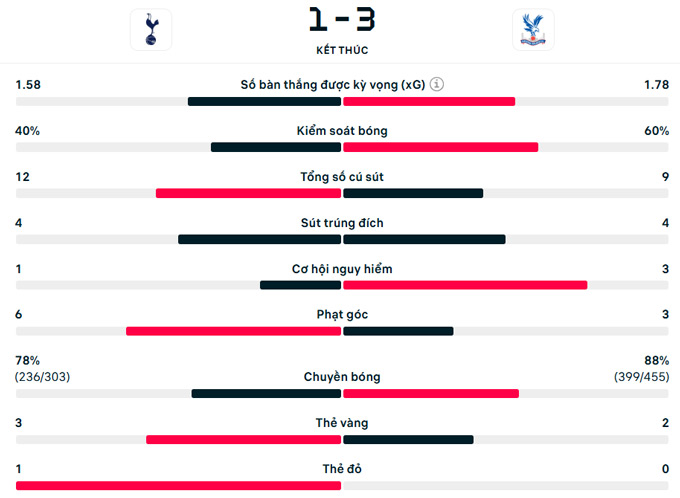Image resolution: width=680 pixels, height=498 pixels.
Task: Click the Cơ hội nguy hiểm stat label
Action: [342, 269]
